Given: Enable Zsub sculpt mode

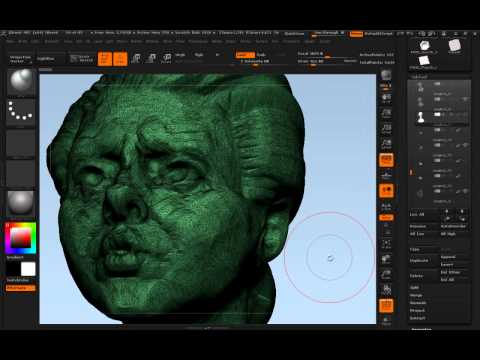Looking at the screenshot, I should coord(261,55).
